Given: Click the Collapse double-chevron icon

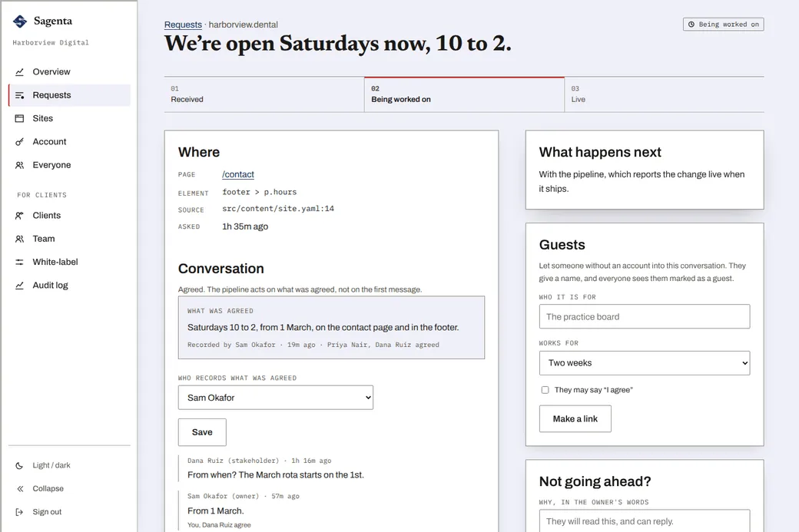Looking at the screenshot, I should coord(19,489).
